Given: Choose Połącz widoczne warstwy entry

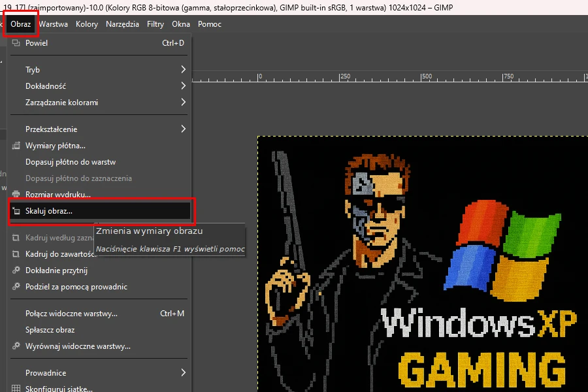Looking at the screenshot, I should (99, 313).
